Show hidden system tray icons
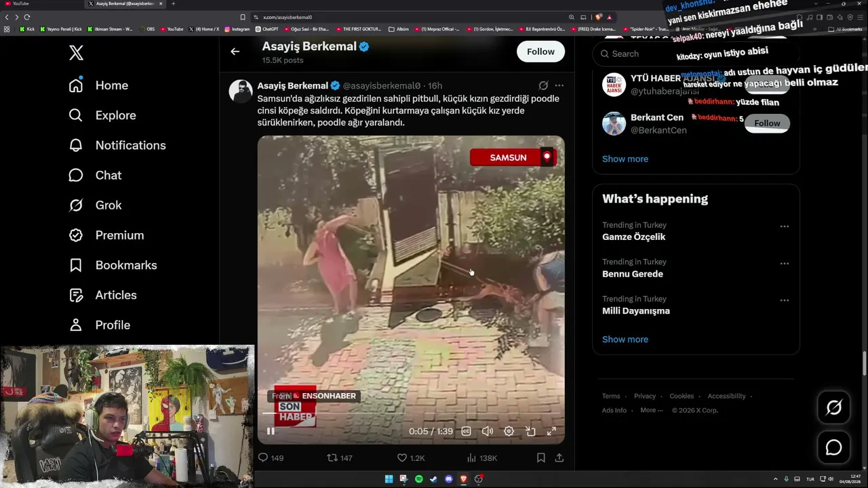Image resolution: width=868 pixels, height=488 pixels. [x=776, y=479]
